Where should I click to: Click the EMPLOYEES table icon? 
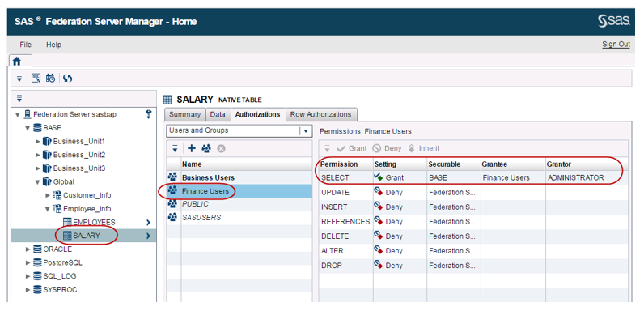67,222
